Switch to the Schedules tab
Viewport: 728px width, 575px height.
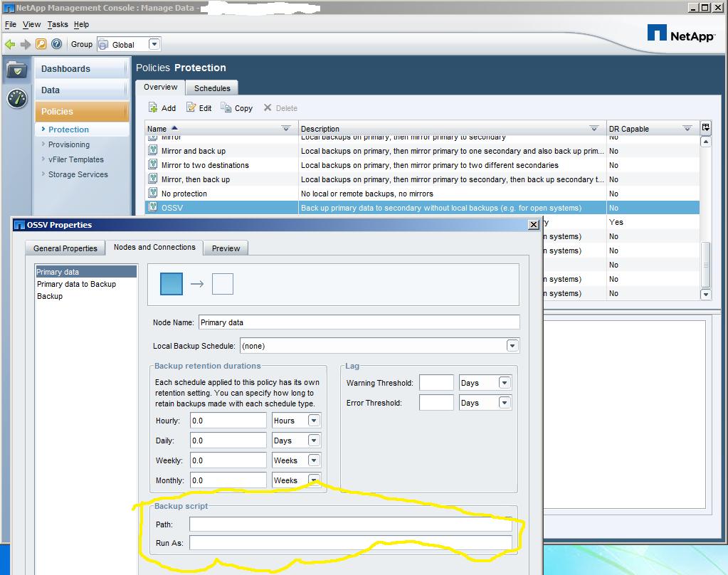(x=212, y=88)
